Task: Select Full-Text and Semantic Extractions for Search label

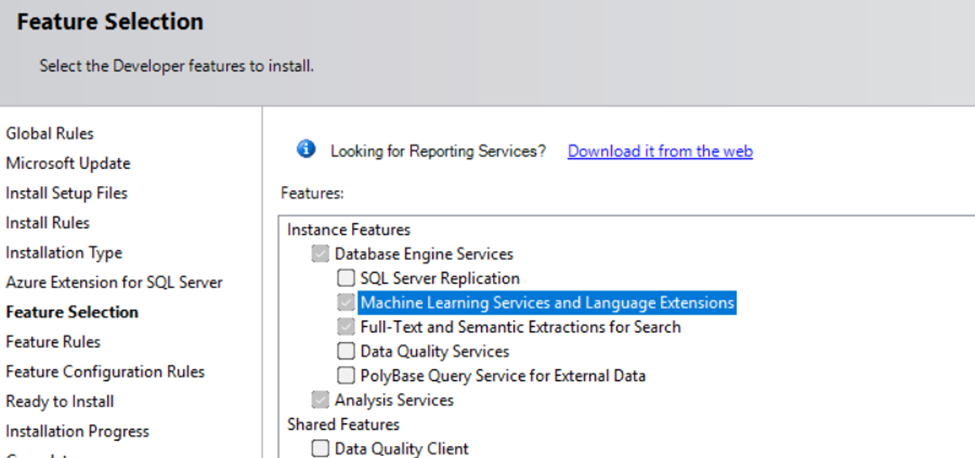Action: point(520,327)
